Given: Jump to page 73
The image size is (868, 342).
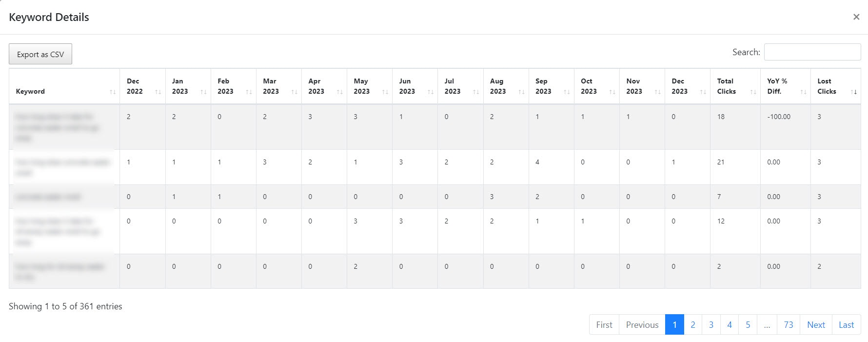Looking at the screenshot, I should pyautogui.click(x=788, y=325).
